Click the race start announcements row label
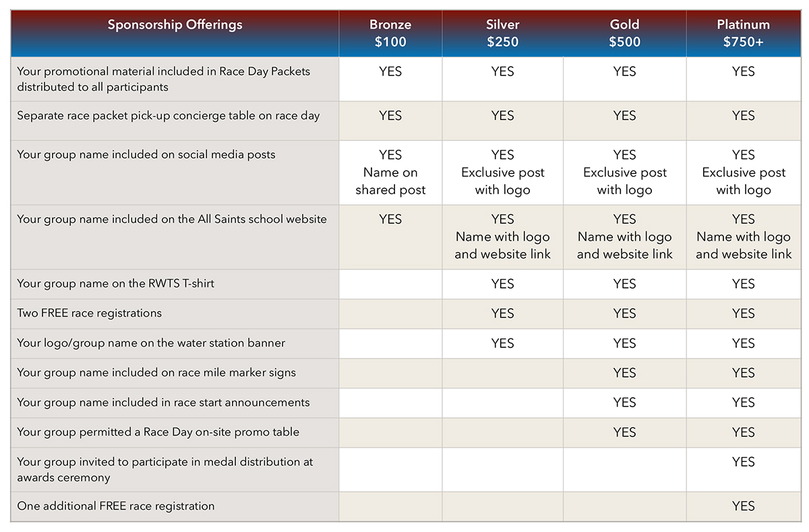 (x=164, y=403)
